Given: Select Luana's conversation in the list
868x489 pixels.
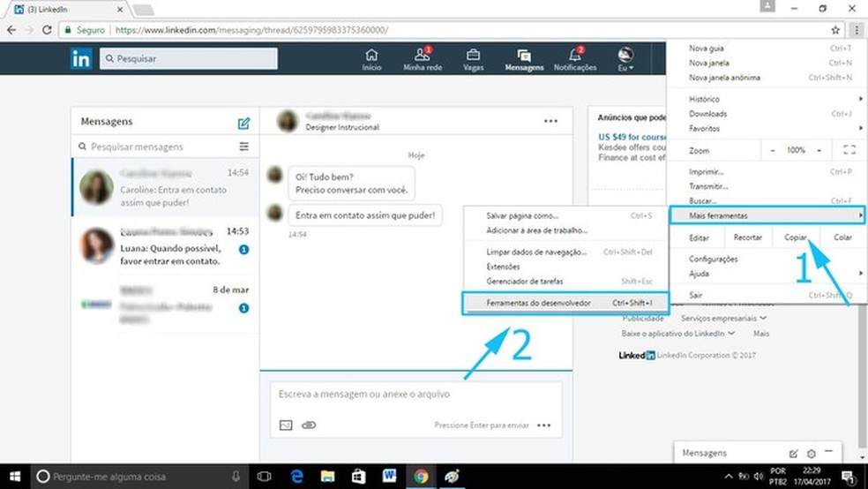Looking at the screenshot, I should pyautogui.click(x=165, y=245).
